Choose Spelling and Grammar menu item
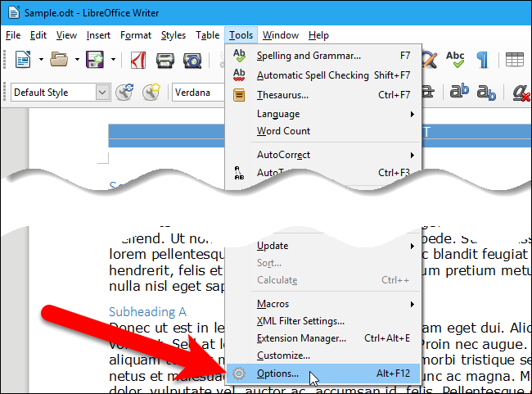This screenshot has width=532, height=394. (323, 56)
